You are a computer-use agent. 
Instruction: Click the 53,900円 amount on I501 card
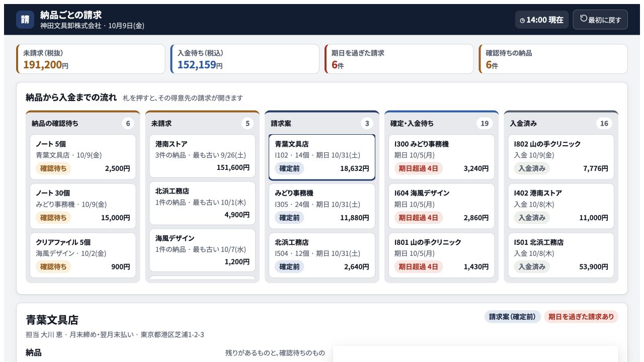click(x=594, y=266)
